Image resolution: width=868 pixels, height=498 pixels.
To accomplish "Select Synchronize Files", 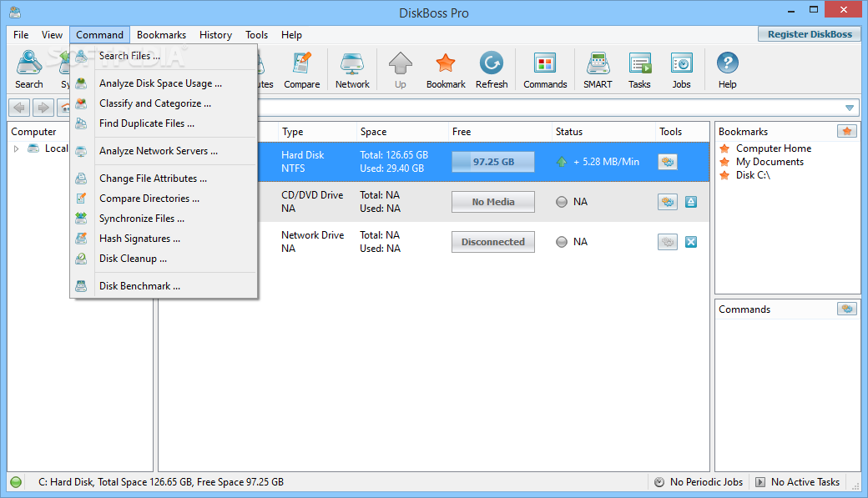I will (x=164, y=219).
